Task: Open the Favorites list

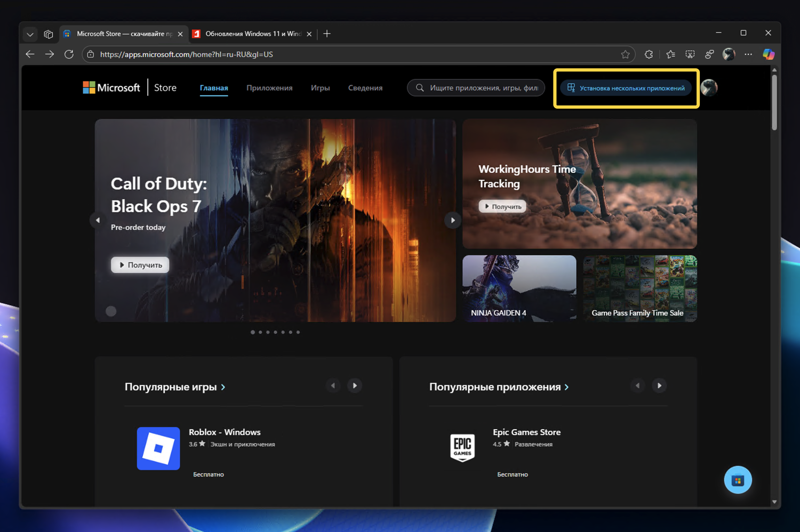Action: 670,54
